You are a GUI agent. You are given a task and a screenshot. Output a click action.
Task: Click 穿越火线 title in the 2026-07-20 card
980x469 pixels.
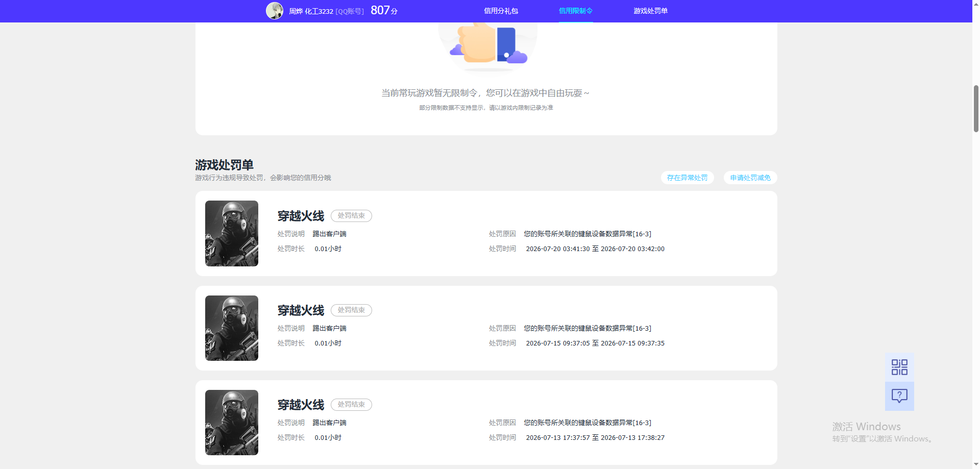click(301, 216)
